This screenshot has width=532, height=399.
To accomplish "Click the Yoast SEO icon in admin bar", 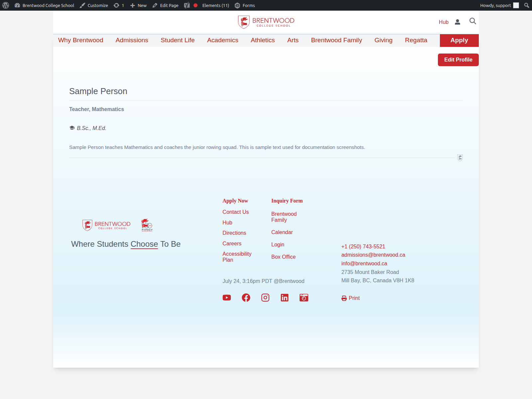I will 187,5.
